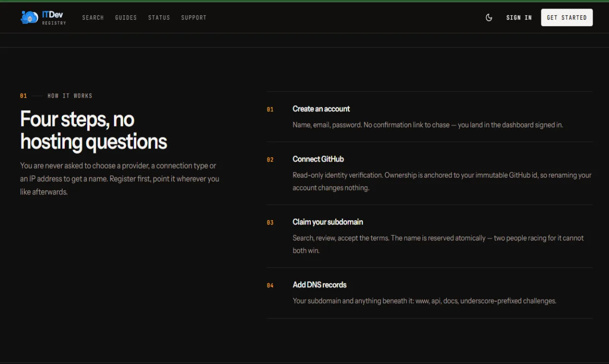The image size is (609, 364).
Task: Click the 'You are never asked to choose' paragraph
Action: 120,179
